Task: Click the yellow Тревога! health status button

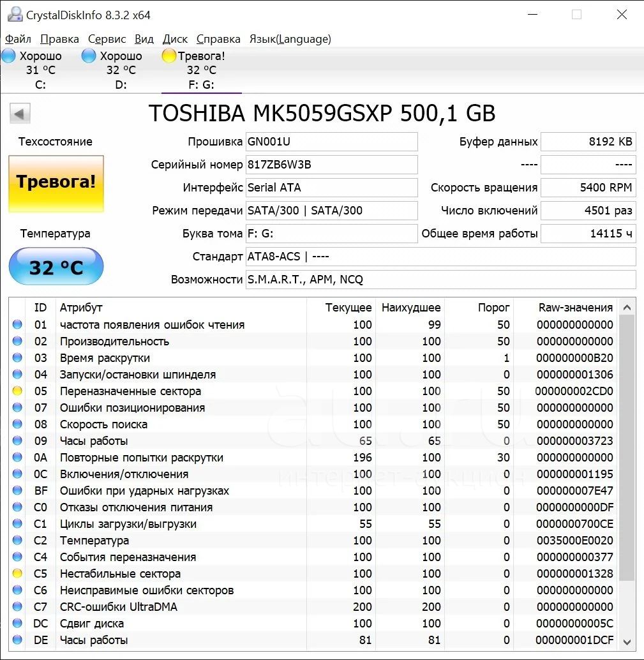Action: pyautogui.click(x=56, y=184)
